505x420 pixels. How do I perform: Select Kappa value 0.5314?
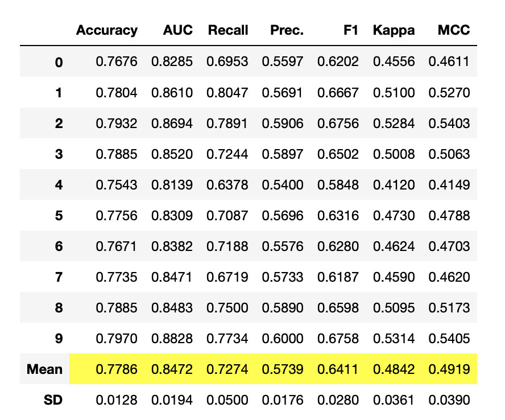(x=394, y=339)
